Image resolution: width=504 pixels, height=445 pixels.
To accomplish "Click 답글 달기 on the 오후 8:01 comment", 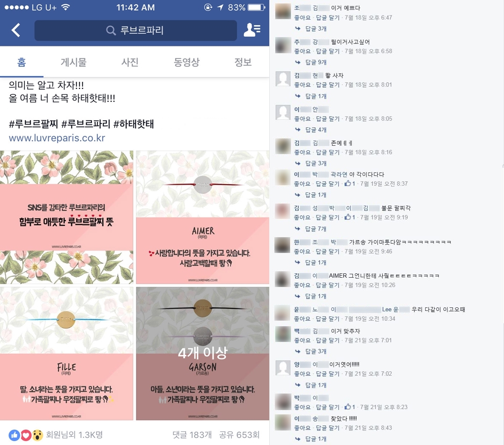I will (x=328, y=85).
